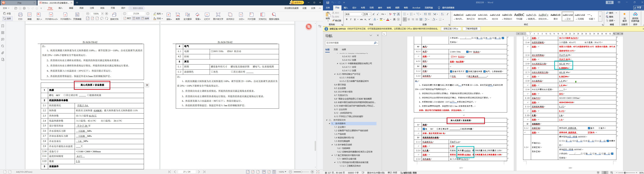The height and width of the screenshot is (174, 644).
Task: Click the PDF reader zoom slider at bottom
Action: click(301, 172)
